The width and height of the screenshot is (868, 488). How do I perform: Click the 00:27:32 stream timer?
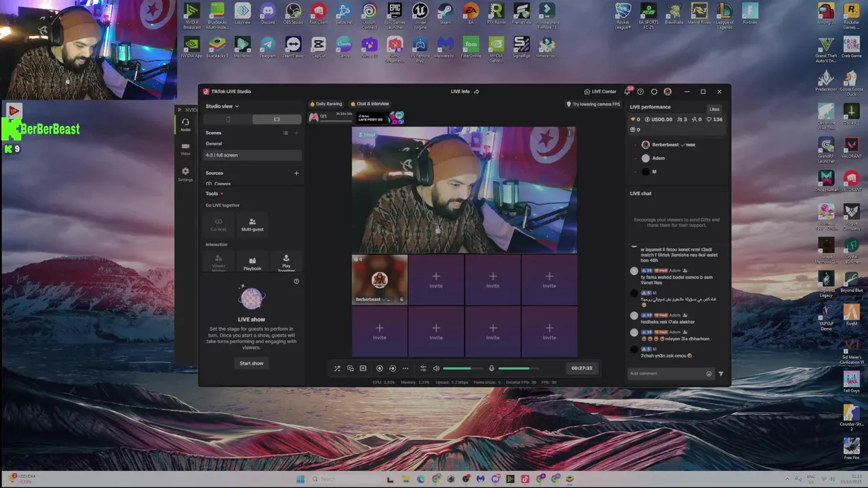(582, 368)
